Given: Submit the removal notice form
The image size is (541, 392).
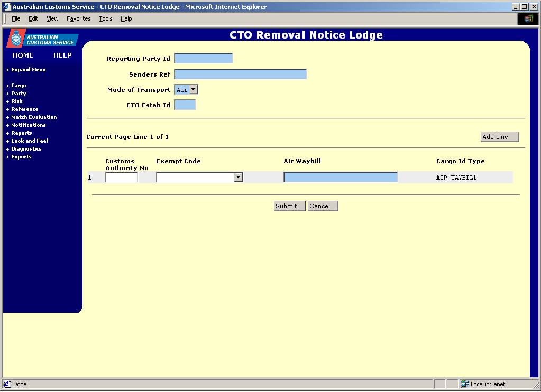Looking at the screenshot, I should (289, 206).
